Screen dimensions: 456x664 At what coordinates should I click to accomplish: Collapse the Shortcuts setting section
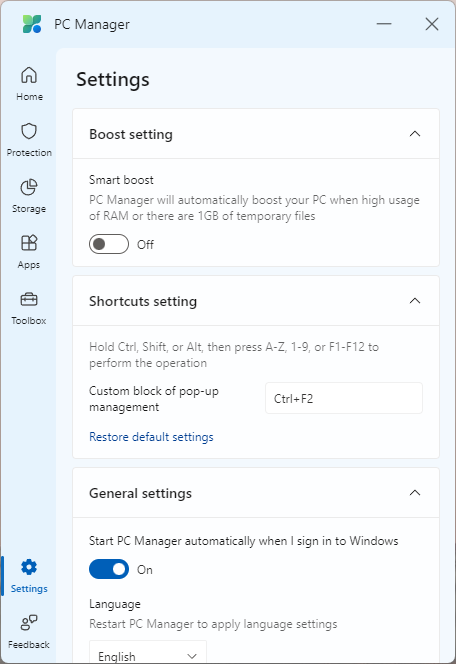pyautogui.click(x=415, y=301)
